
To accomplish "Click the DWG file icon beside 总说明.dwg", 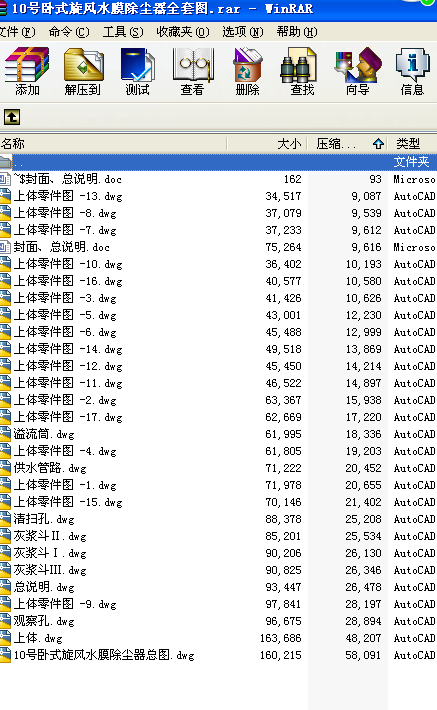I will click(x=5, y=587).
